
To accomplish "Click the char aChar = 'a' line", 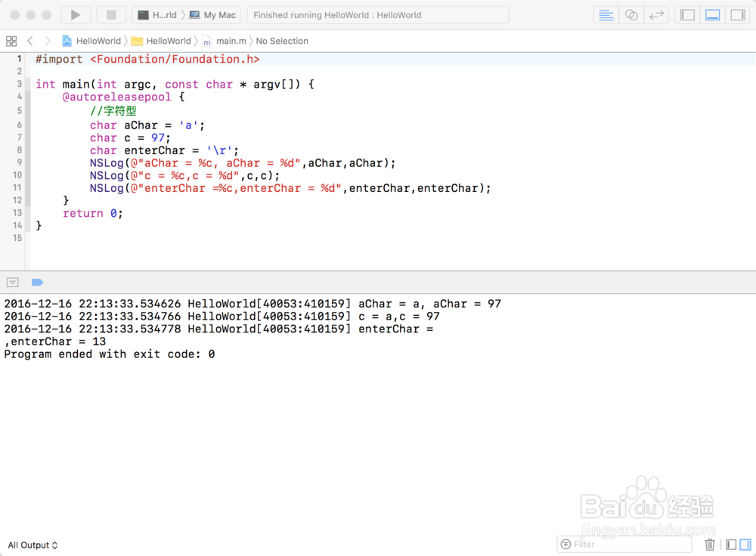I will point(147,125).
